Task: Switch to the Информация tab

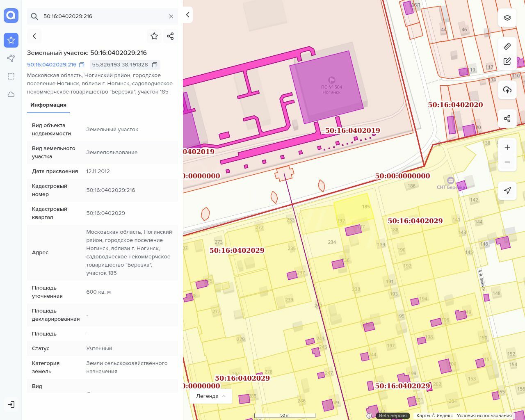Action: tap(48, 105)
